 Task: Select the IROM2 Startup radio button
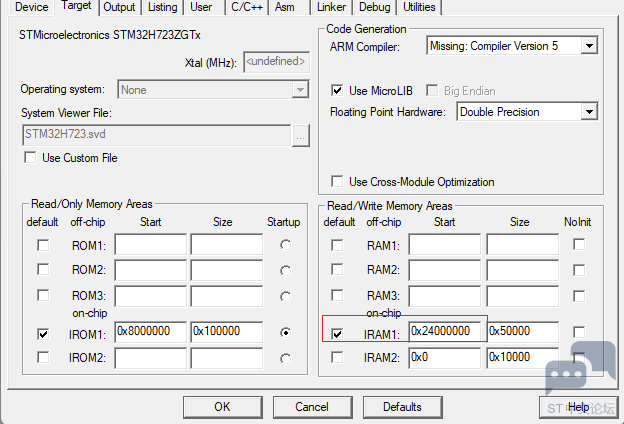[x=285, y=359]
